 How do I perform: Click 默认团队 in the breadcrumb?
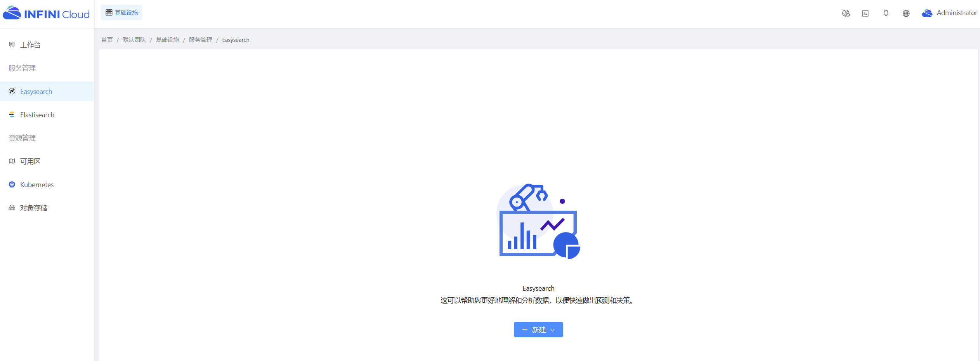pyautogui.click(x=134, y=40)
